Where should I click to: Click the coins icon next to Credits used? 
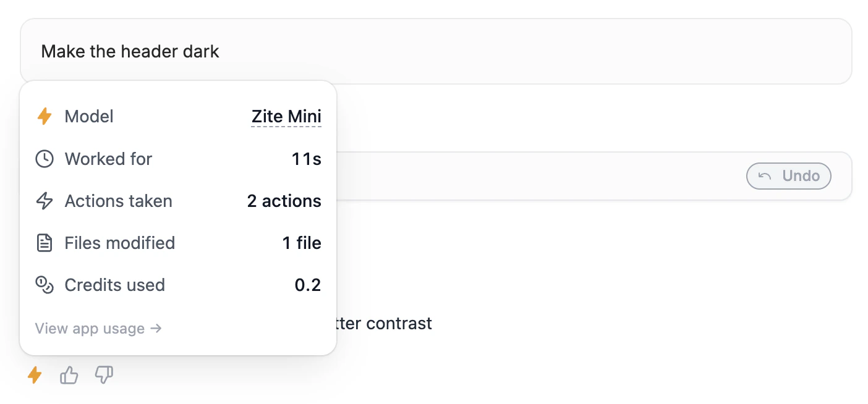click(x=45, y=285)
